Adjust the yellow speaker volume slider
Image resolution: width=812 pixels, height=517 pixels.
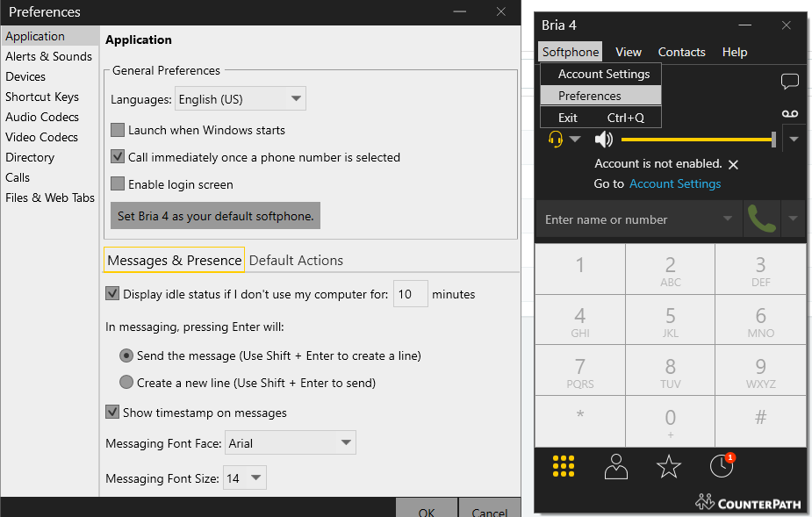point(698,139)
